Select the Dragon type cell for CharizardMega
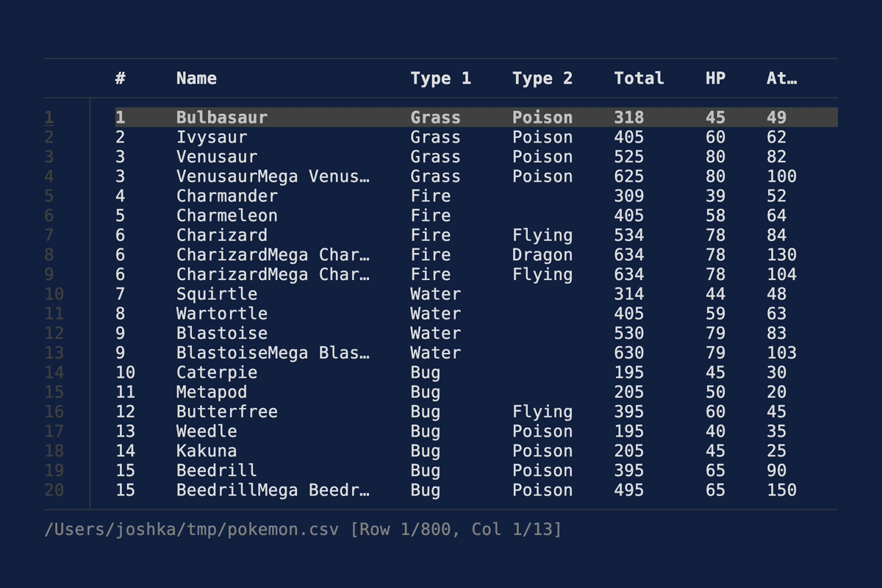Image resolution: width=882 pixels, height=588 pixels. coord(542,254)
